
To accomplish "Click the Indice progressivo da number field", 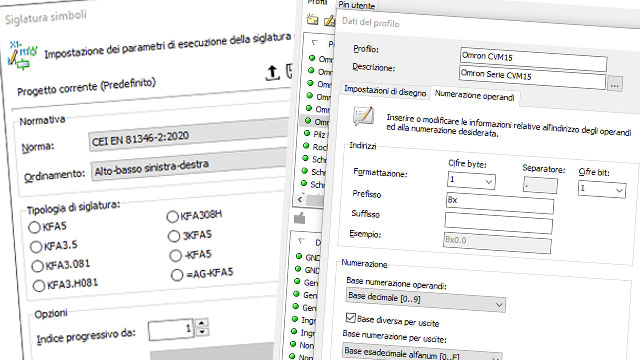I will coord(171,330).
